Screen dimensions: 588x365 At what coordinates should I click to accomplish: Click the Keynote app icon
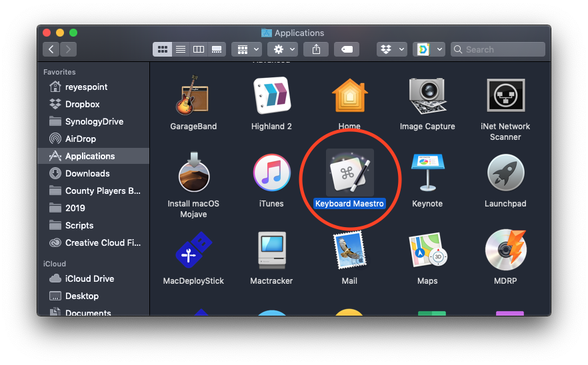[x=427, y=173]
